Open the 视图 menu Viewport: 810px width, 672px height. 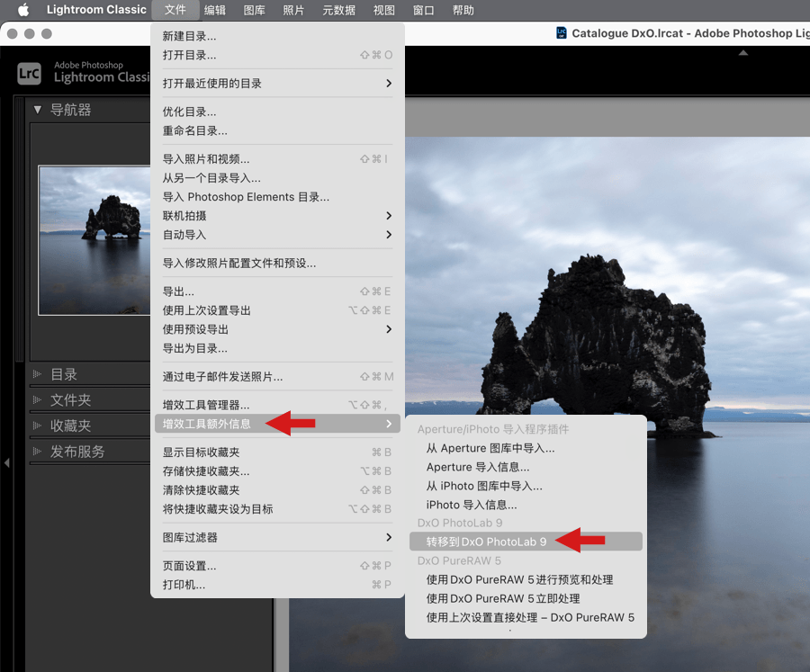tap(383, 10)
